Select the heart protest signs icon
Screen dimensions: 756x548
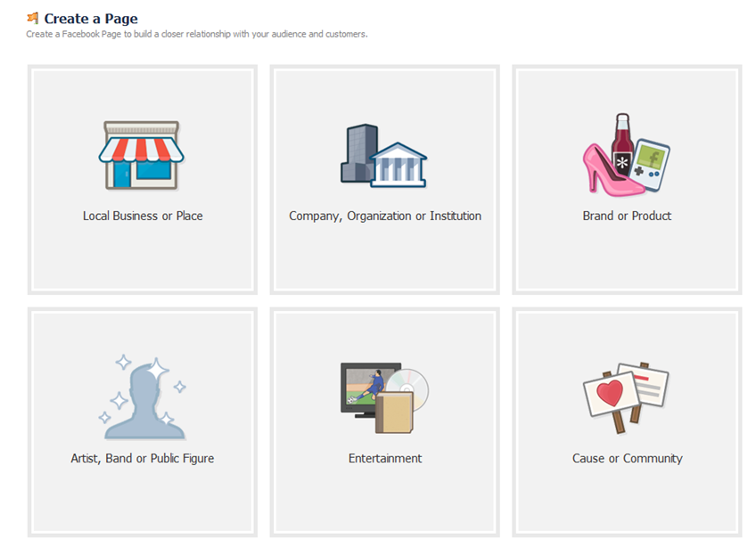[x=626, y=397]
